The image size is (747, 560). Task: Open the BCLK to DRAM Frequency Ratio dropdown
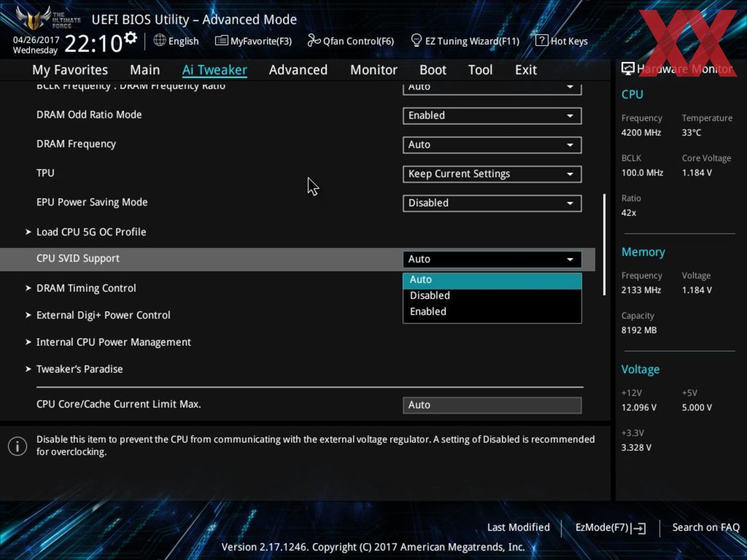click(x=492, y=87)
